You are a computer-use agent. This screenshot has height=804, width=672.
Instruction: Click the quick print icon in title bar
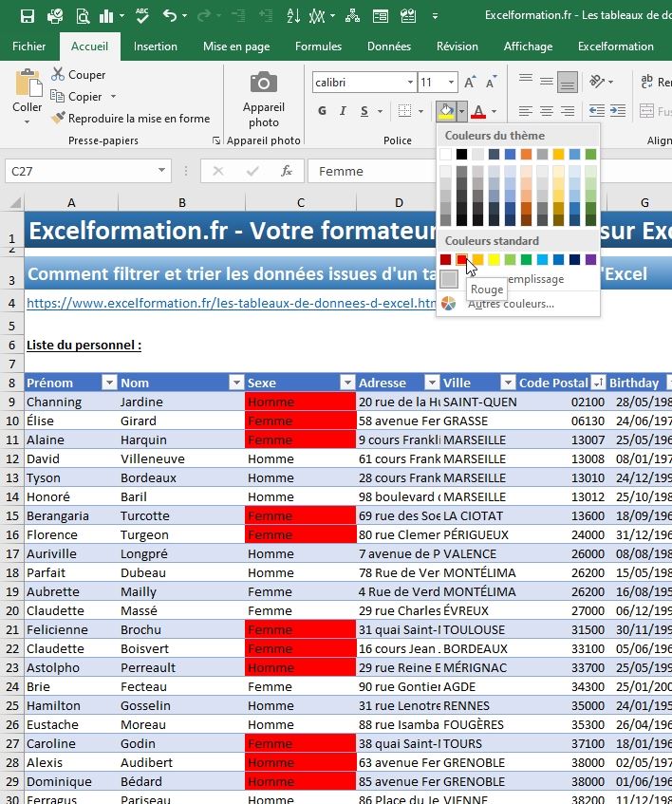tap(55, 16)
